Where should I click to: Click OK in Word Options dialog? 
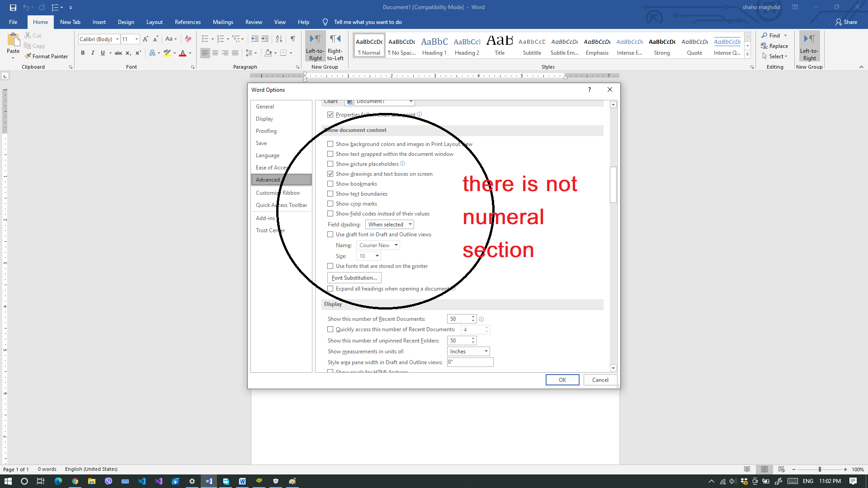tap(562, 380)
